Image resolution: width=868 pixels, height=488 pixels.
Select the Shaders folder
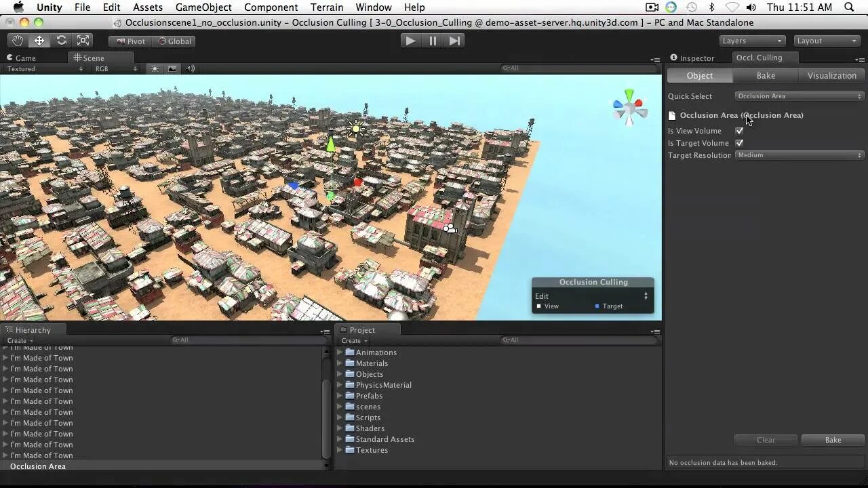[x=370, y=428]
